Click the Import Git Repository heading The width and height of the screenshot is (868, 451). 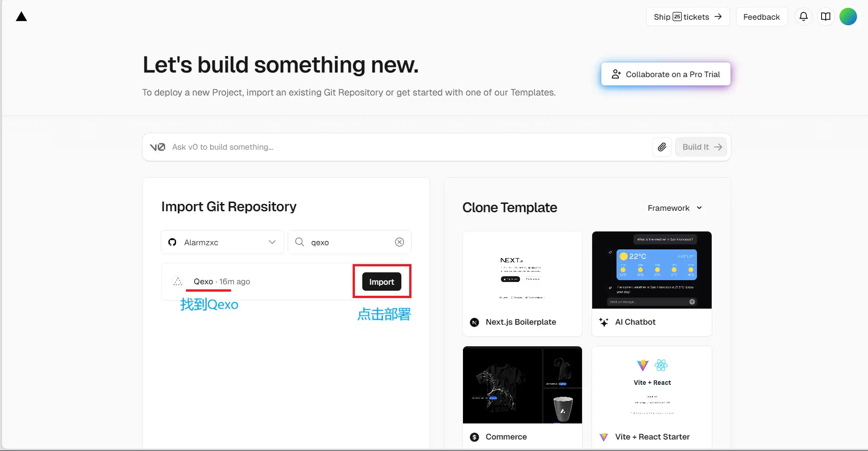tap(229, 207)
